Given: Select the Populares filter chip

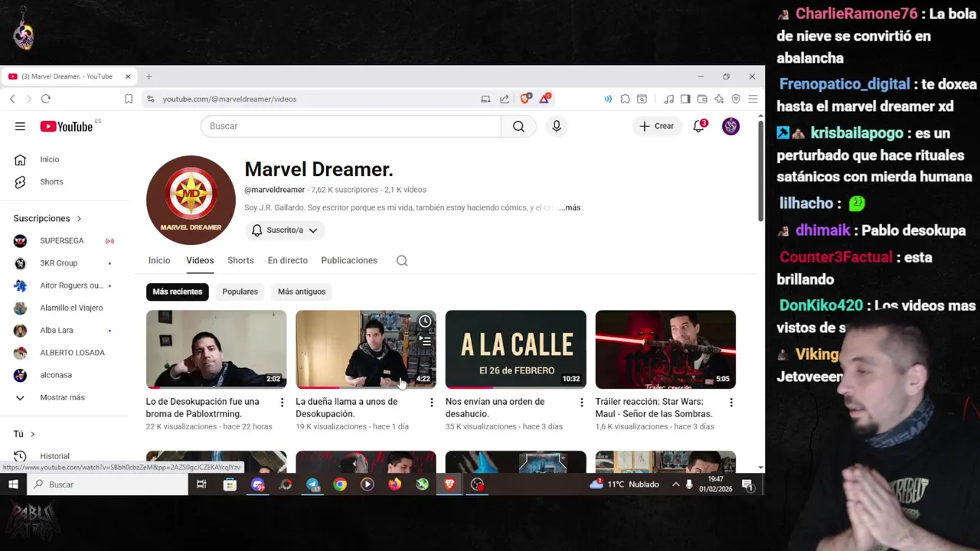Looking at the screenshot, I should pyautogui.click(x=240, y=292).
